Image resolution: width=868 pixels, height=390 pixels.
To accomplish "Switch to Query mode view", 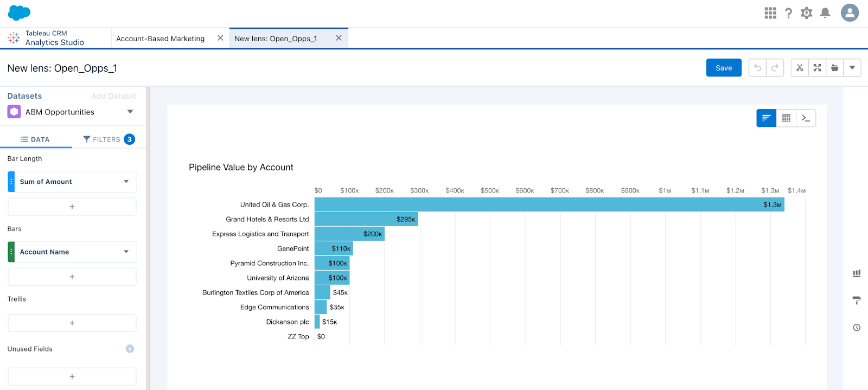I will tap(806, 118).
